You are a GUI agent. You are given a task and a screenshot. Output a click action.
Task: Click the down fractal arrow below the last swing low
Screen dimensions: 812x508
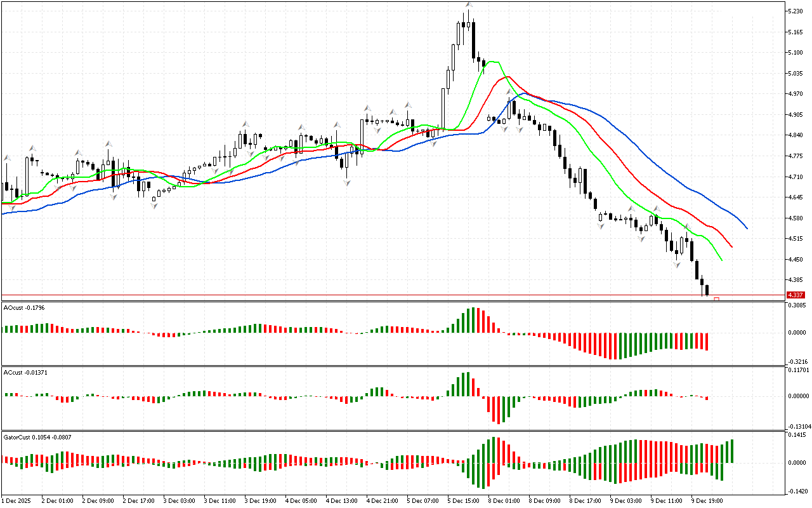point(676,264)
